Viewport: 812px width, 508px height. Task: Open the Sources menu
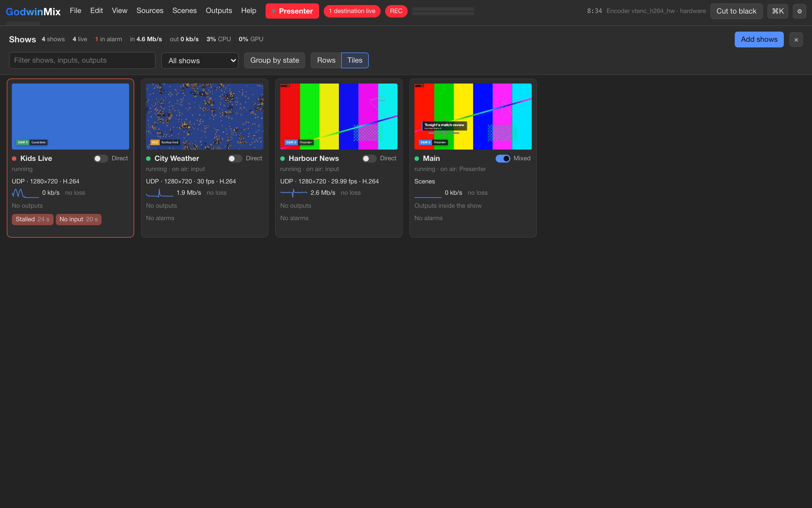(150, 11)
